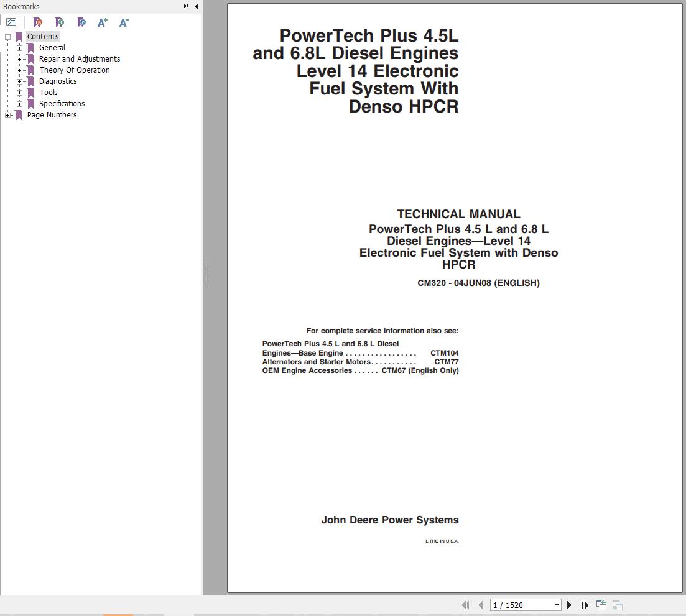Open the Theory Of Operation bookmark
686x616 pixels.
pyautogui.click(x=75, y=70)
